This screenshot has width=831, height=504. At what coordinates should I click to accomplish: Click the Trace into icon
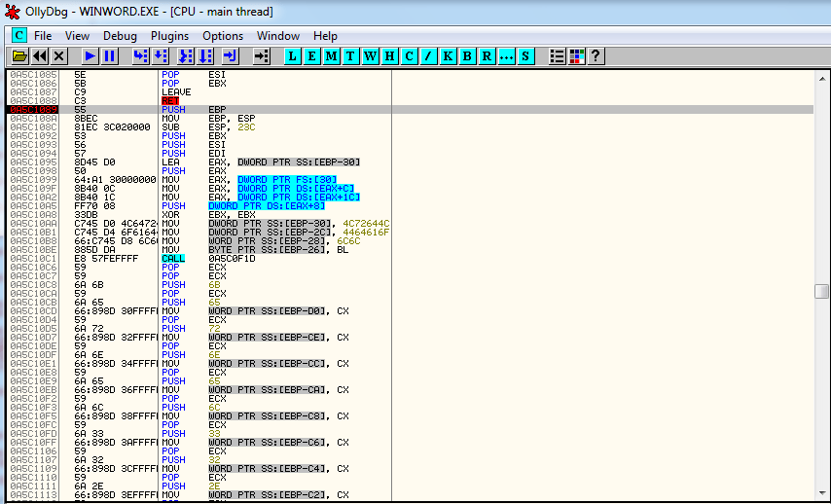[186, 55]
